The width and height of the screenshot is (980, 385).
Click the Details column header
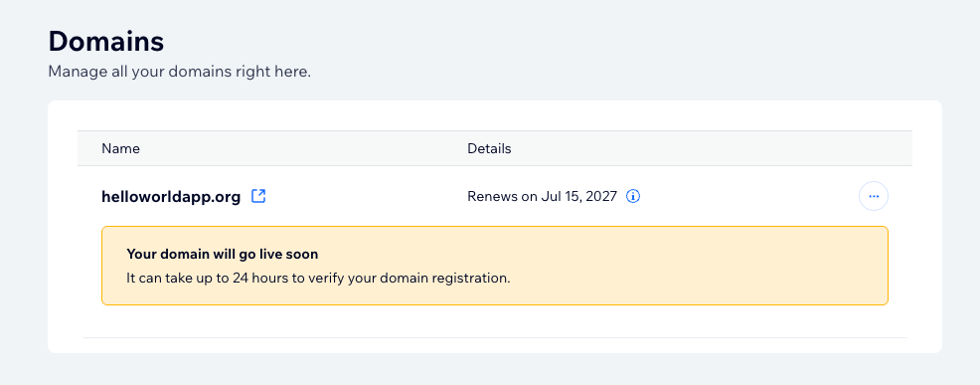(x=489, y=148)
